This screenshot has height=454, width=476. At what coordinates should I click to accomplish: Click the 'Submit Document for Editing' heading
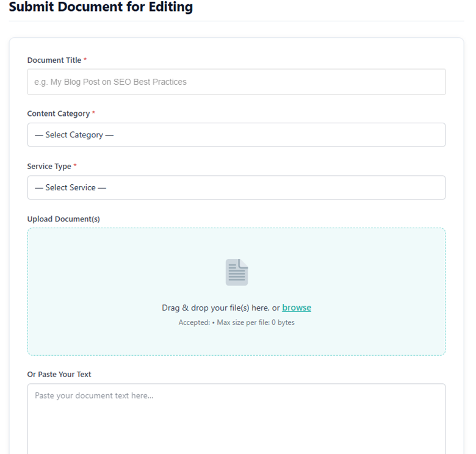click(x=101, y=7)
